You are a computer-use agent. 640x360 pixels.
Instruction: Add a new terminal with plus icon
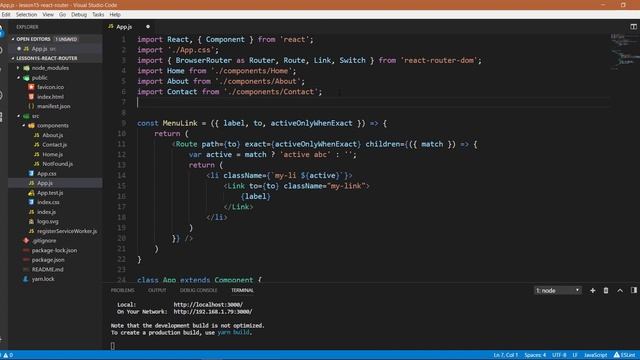592,290
